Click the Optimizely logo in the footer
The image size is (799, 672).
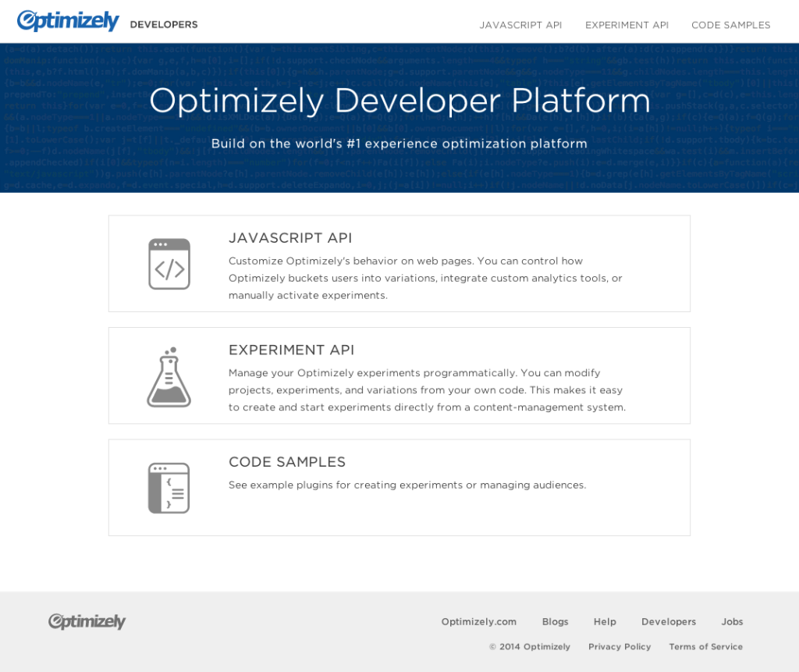click(x=86, y=621)
